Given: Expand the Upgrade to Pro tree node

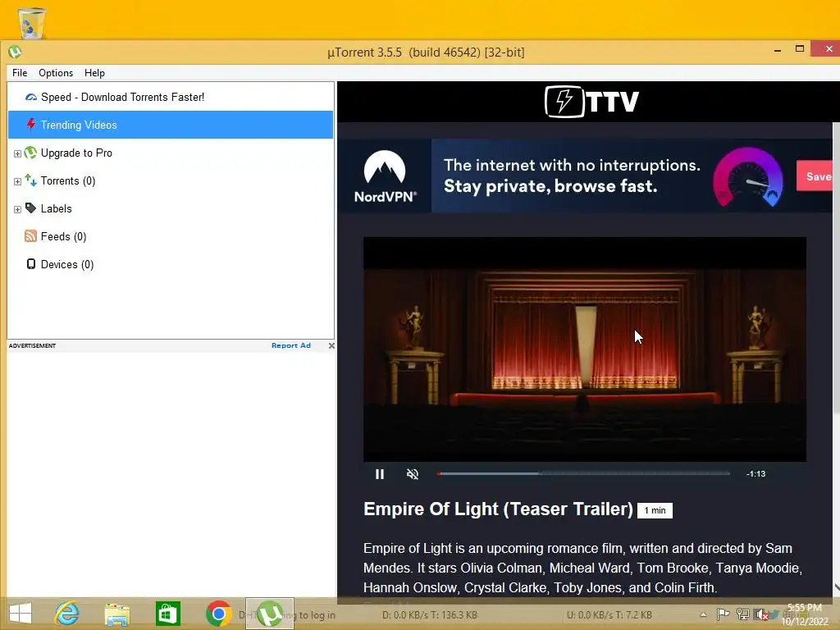Looking at the screenshot, I should [17, 153].
